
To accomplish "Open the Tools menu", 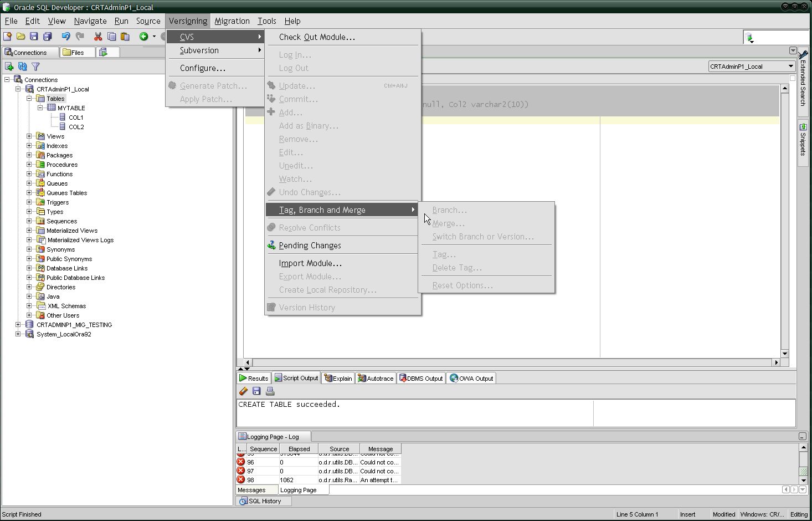I will [267, 21].
